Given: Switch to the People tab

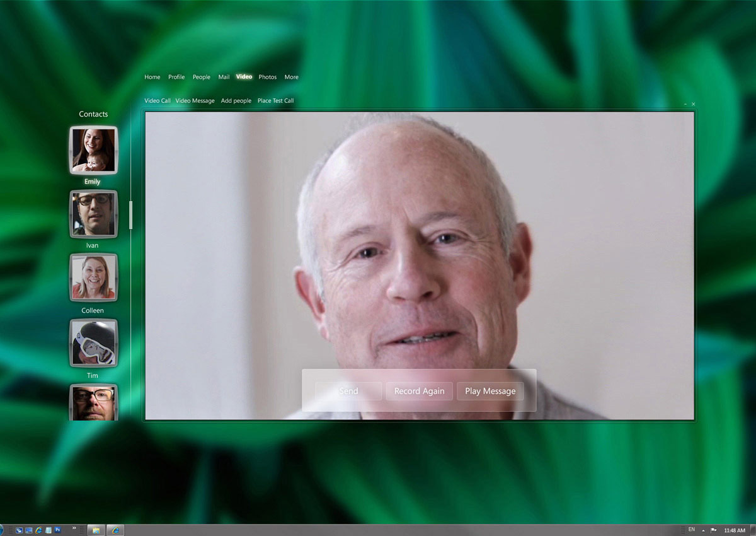Looking at the screenshot, I should tap(202, 77).
